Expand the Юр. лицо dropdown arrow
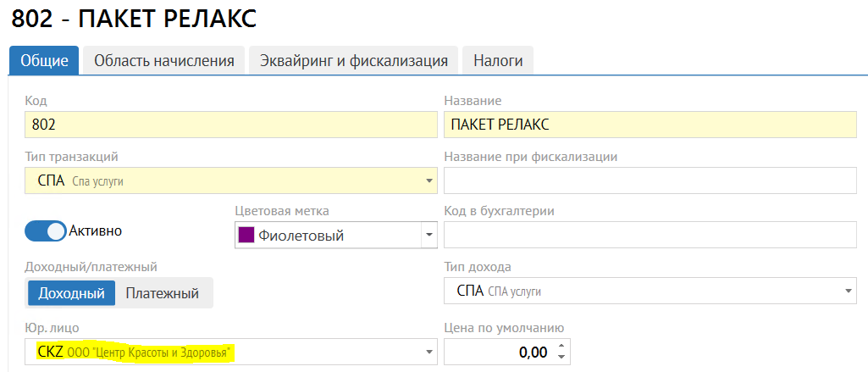This screenshot has height=372, width=868. click(428, 352)
